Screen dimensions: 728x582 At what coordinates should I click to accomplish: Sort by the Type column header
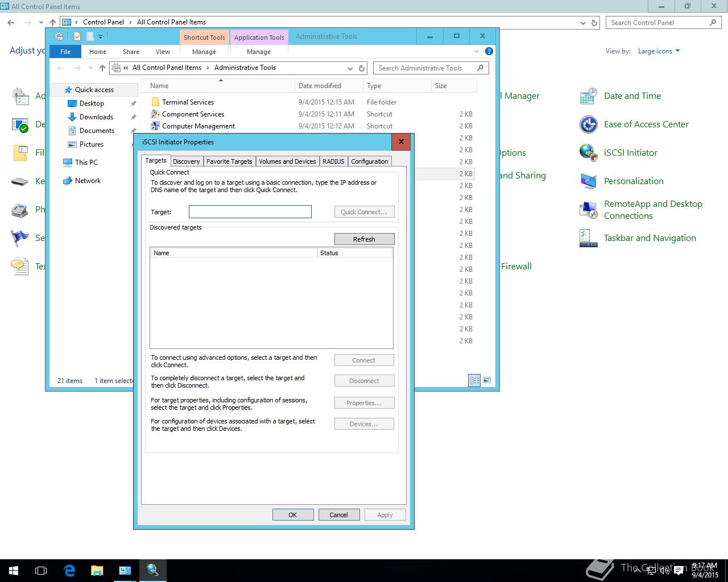(397, 86)
